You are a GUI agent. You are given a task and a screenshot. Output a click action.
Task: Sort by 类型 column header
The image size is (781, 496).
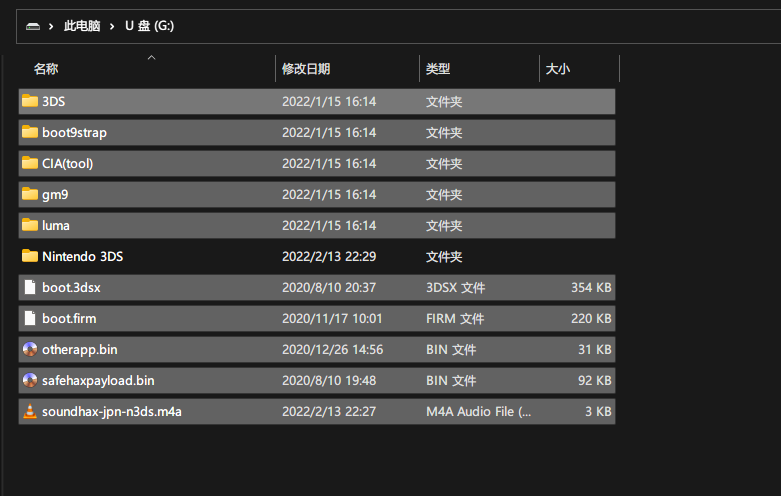(x=438, y=69)
